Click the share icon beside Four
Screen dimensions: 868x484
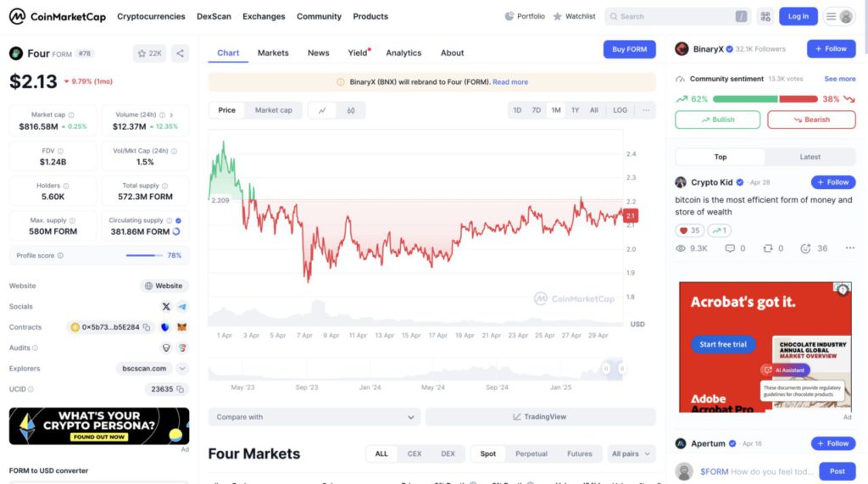tap(180, 53)
